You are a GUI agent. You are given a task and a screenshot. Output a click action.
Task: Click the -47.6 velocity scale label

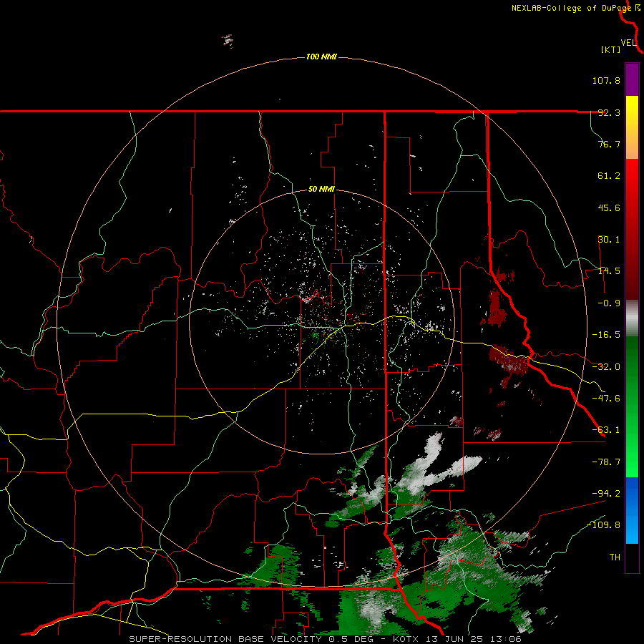click(x=606, y=399)
